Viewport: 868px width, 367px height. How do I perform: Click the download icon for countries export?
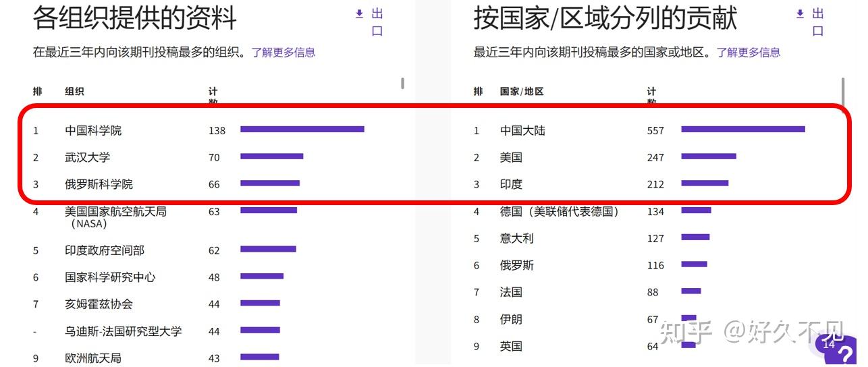point(801,13)
